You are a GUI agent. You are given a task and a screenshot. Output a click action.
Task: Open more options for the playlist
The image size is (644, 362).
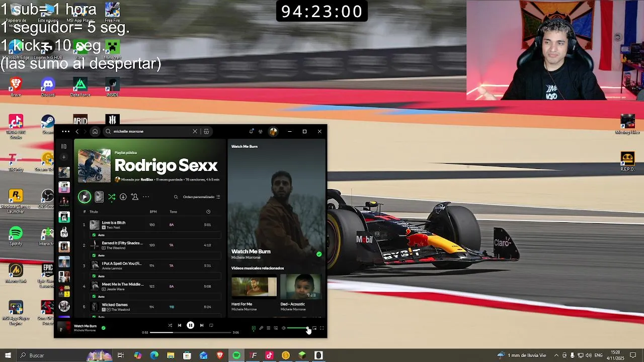click(x=146, y=197)
